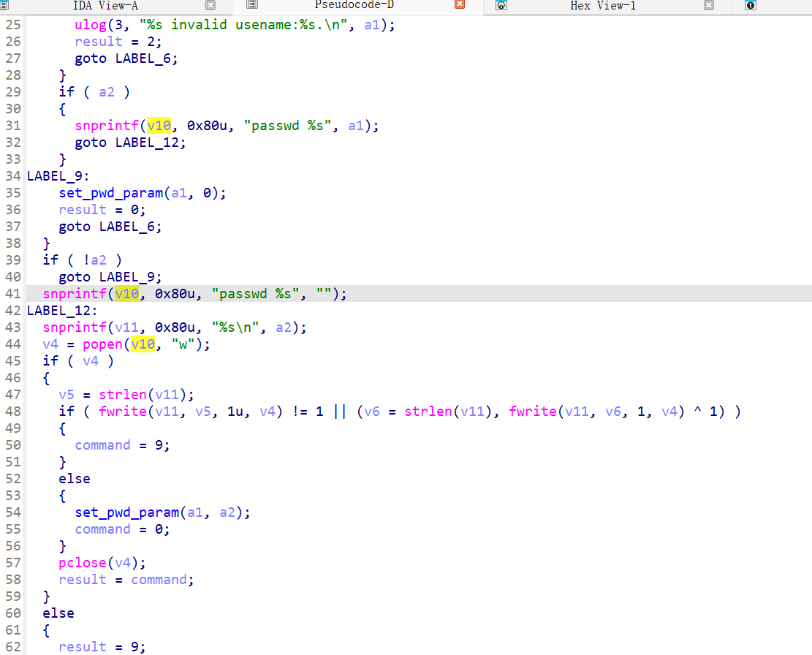This screenshot has width=812, height=655.
Task: Click the IDA View-A tab icon
Action: [x=4, y=5]
